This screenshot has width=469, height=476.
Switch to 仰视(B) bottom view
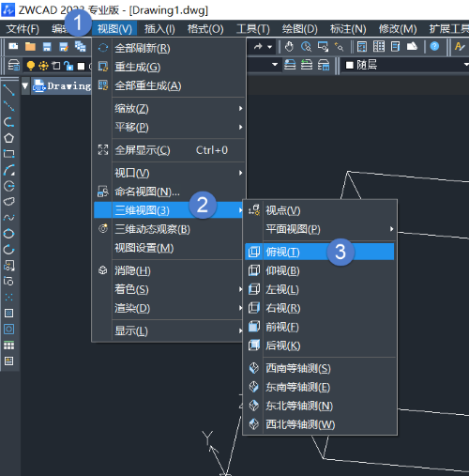click(320, 270)
